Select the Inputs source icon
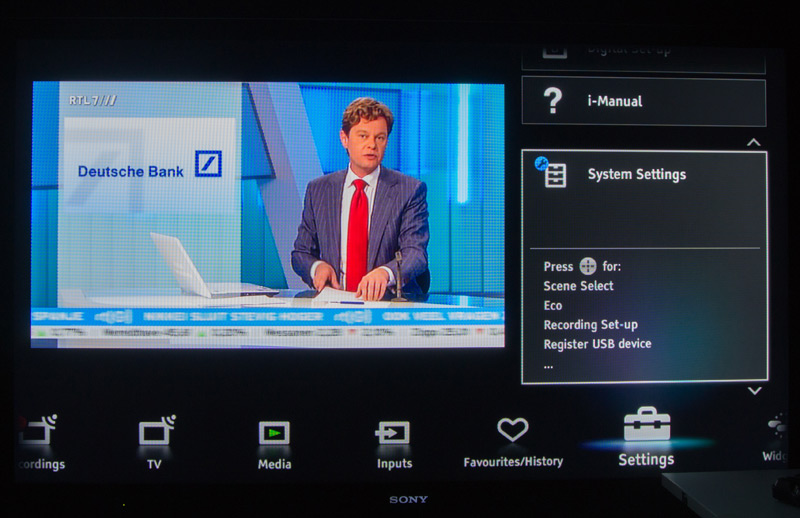The height and width of the screenshot is (518, 800). tap(392, 432)
